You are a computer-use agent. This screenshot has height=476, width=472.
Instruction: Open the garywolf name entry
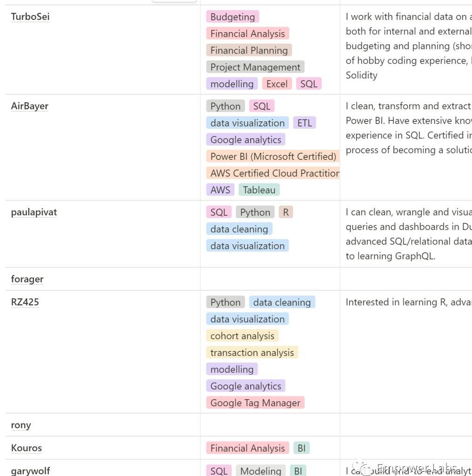pyautogui.click(x=30, y=471)
